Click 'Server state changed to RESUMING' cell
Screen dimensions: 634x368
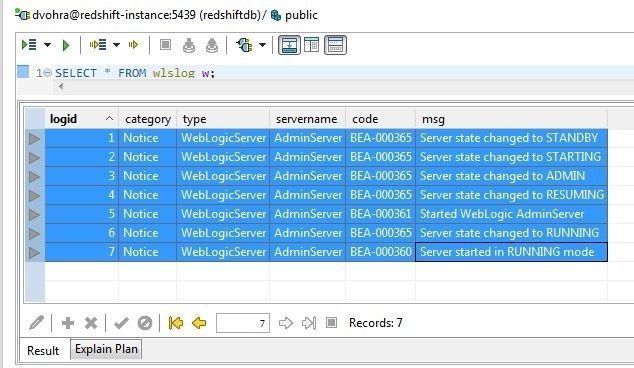[511, 195]
